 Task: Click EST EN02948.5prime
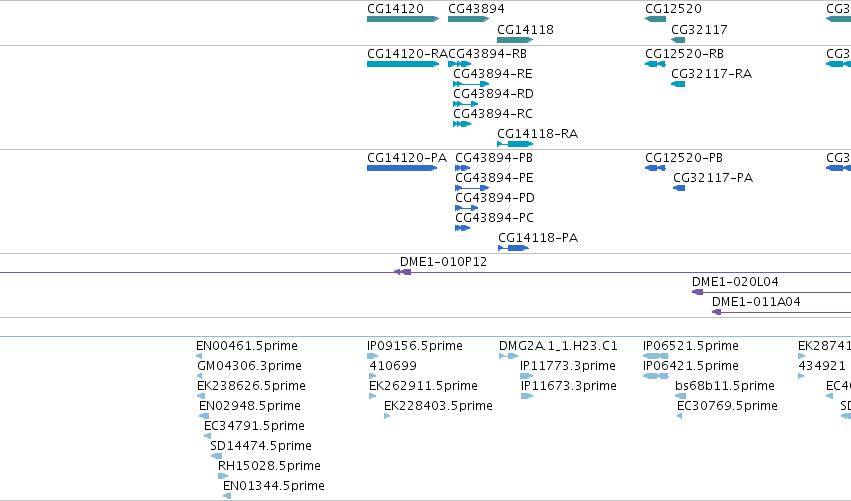(250, 407)
